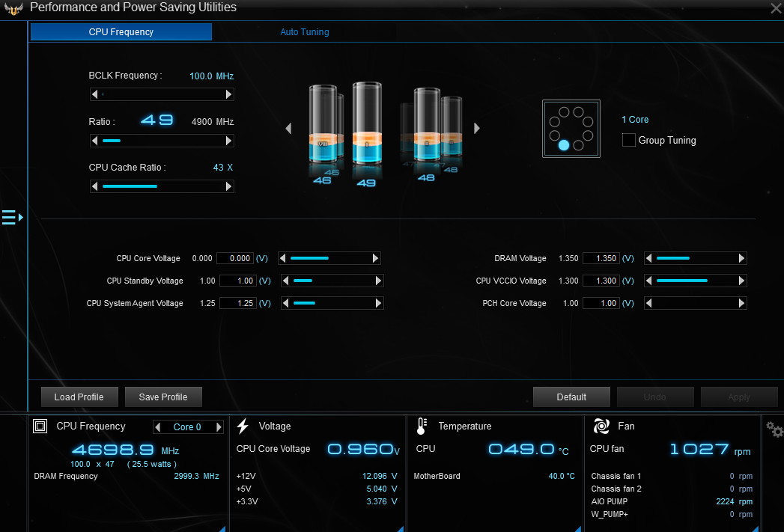Screen dimensions: 784x532
Task: Enable the Group Tuning checkbox
Action: (x=628, y=140)
